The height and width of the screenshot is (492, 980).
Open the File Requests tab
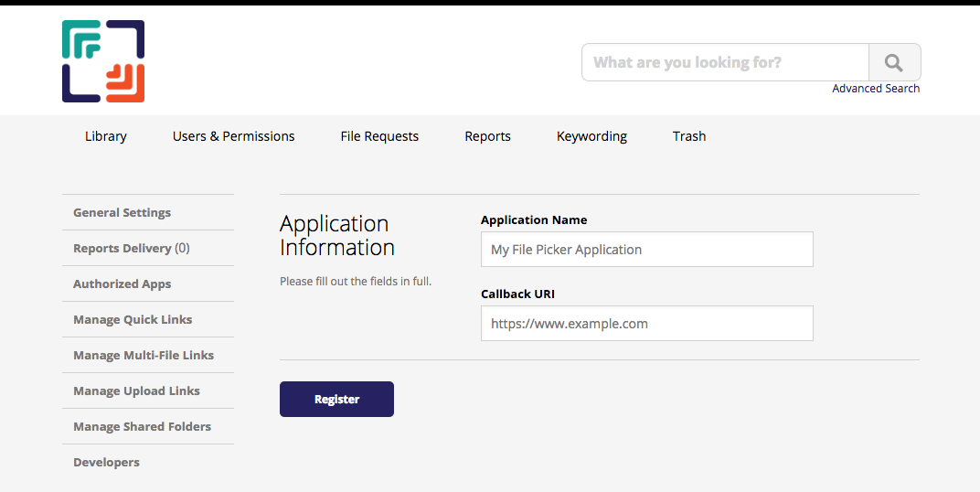click(379, 136)
